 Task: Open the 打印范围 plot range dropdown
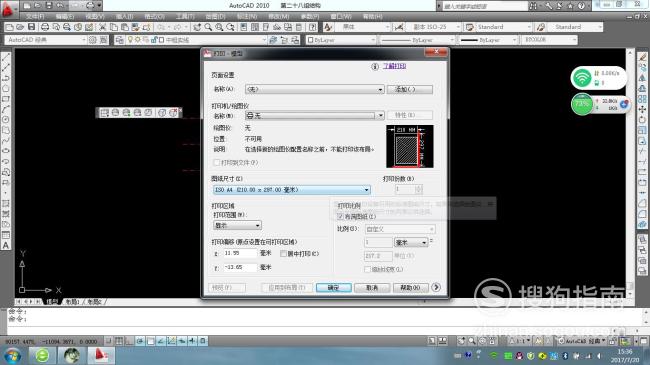[237, 225]
